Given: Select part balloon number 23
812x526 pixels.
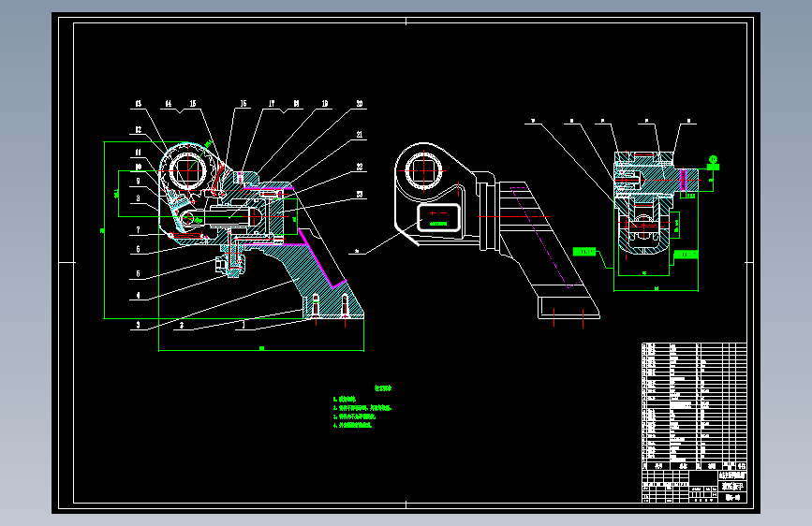Looking at the screenshot, I should click(360, 196).
